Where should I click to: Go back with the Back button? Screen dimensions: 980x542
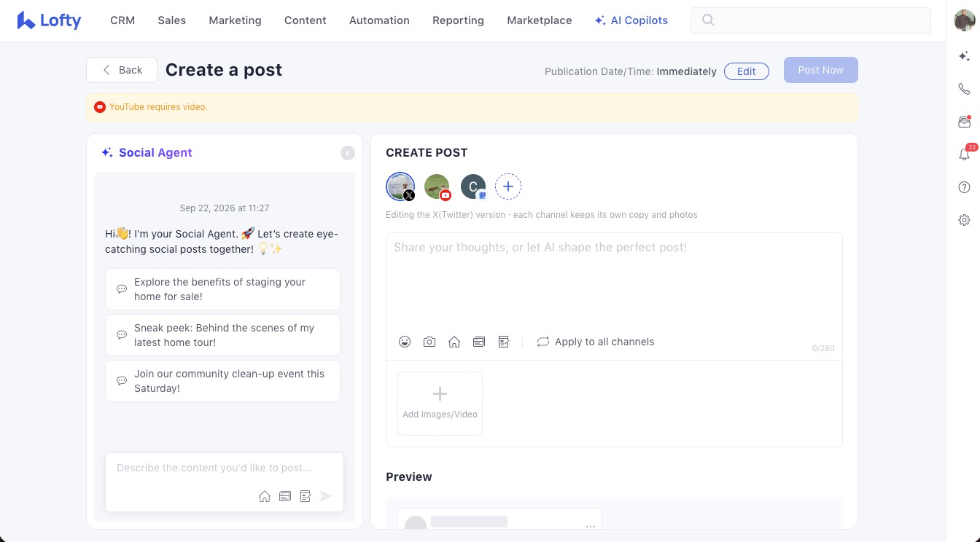tap(122, 70)
